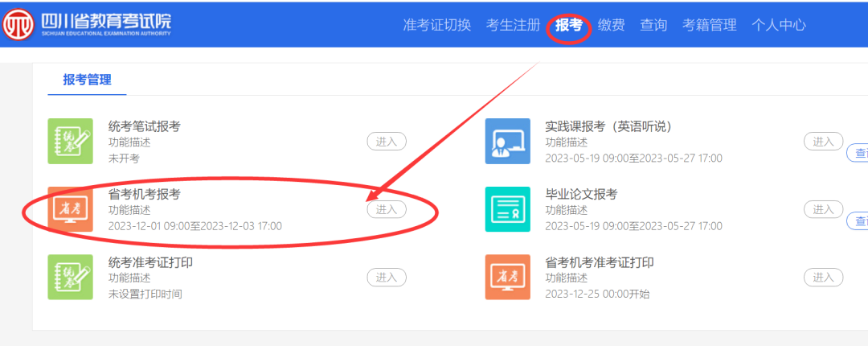
Task: Click the 四川省教育考试院 site title text
Action: 106,20
